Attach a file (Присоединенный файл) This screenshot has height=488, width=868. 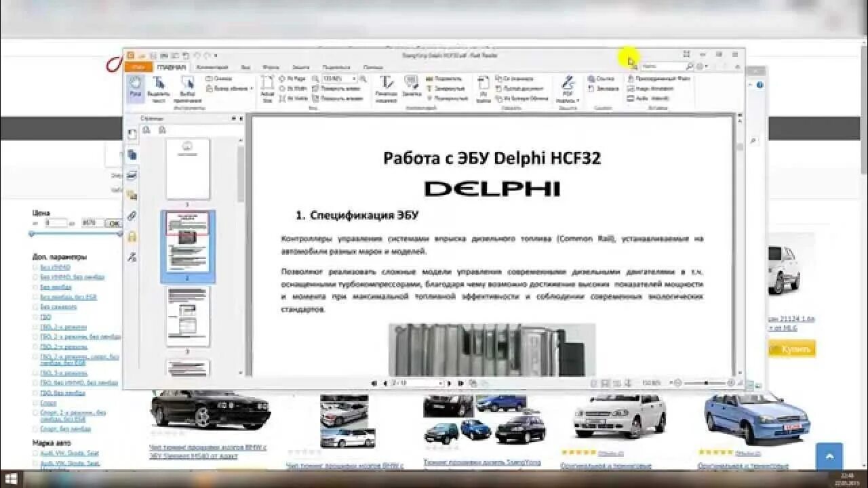coord(659,79)
